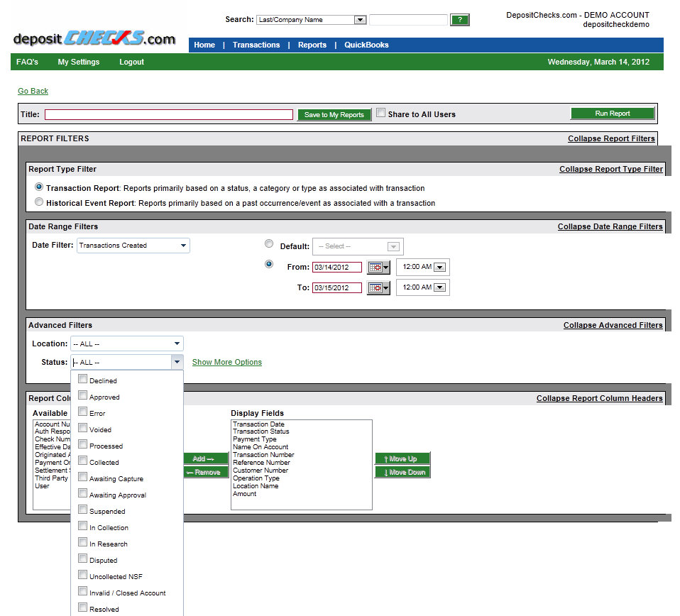Check the Invalid / Closed Account checkbox
The width and height of the screenshot is (680, 616).
pos(82,591)
